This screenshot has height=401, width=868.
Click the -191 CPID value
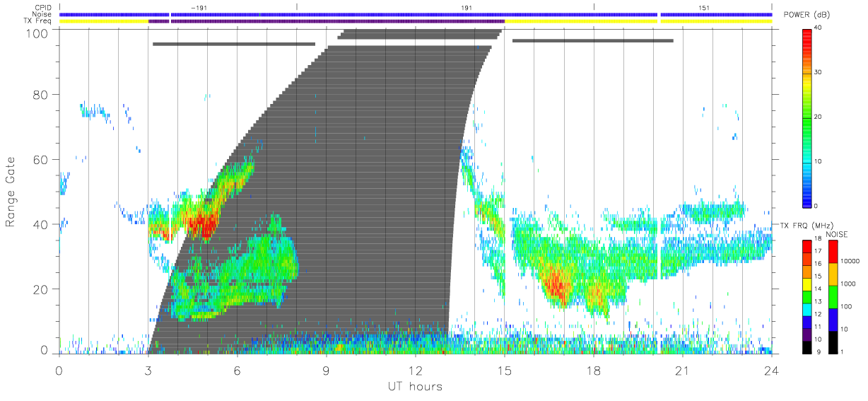coord(198,8)
